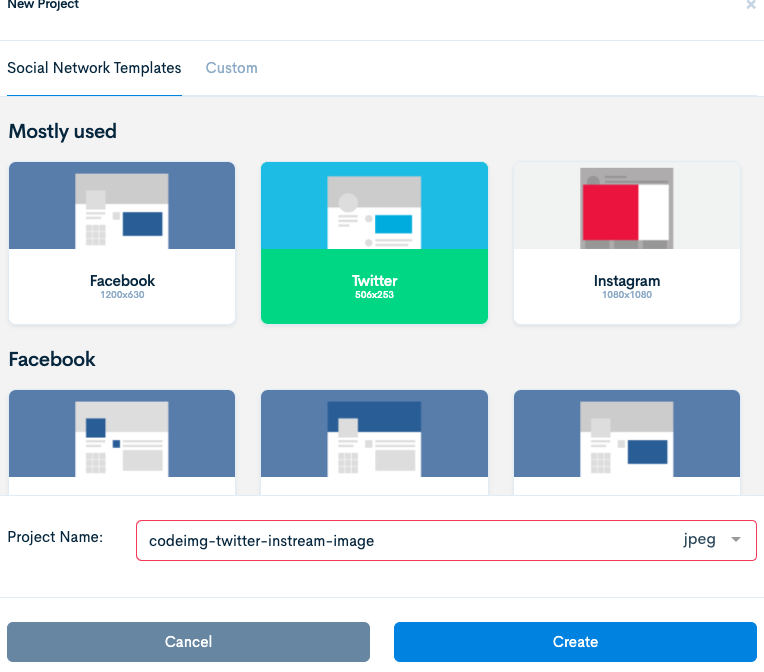Click the Mostly used heading
Image resolution: width=764 pixels, height=672 pixels.
63,132
